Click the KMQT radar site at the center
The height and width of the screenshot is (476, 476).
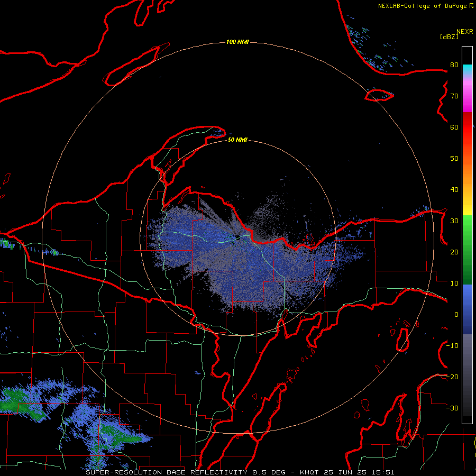237,237
